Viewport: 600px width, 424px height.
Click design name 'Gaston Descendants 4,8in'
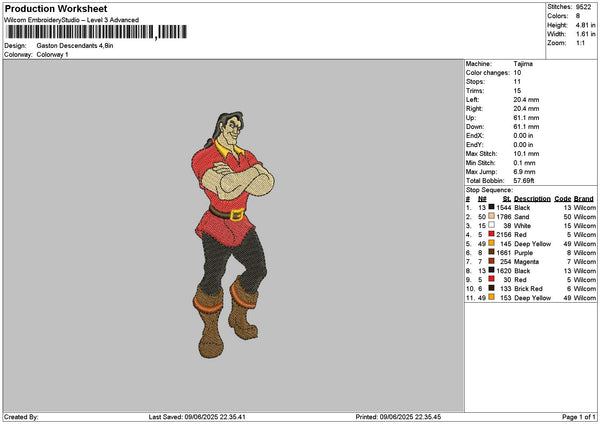coord(75,46)
